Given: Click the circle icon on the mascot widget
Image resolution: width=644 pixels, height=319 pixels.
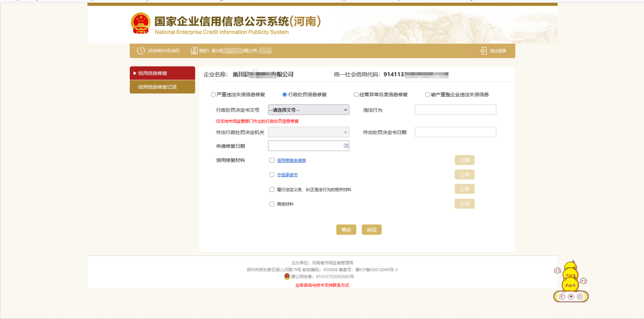Looking at the screenshot, I should coord(580,297).
